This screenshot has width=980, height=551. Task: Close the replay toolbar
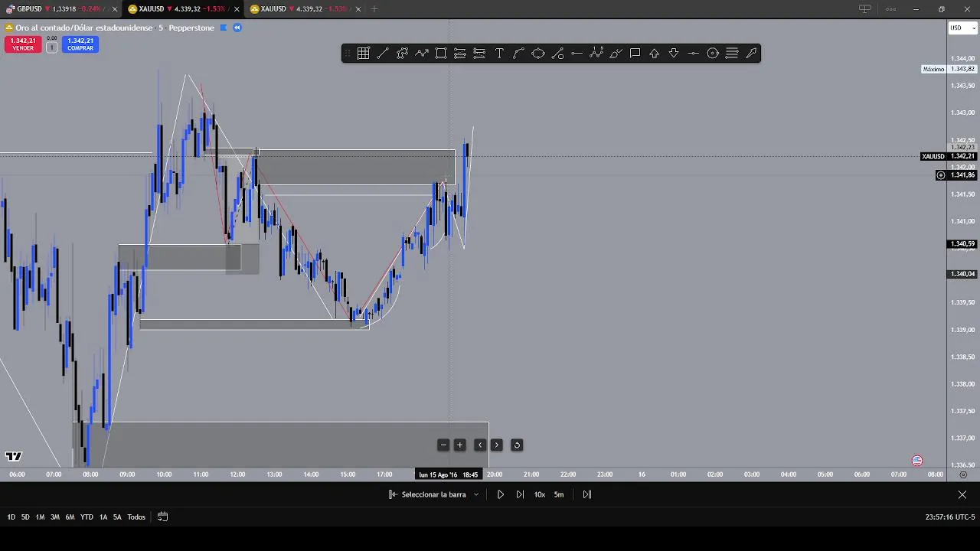pos(962,494)
